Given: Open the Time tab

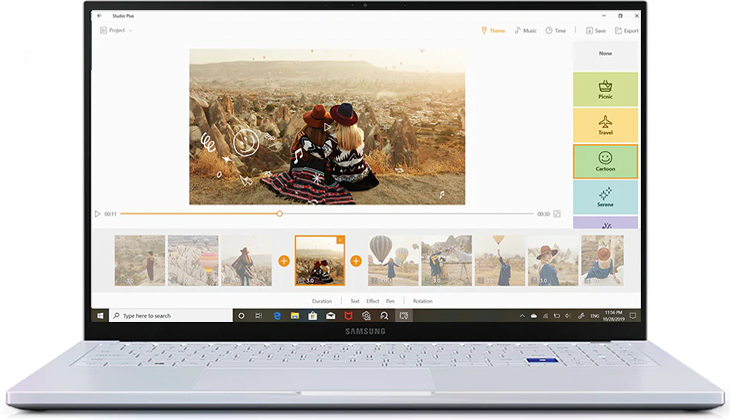Looking at the screenshot, I should (x=556, y=31).
